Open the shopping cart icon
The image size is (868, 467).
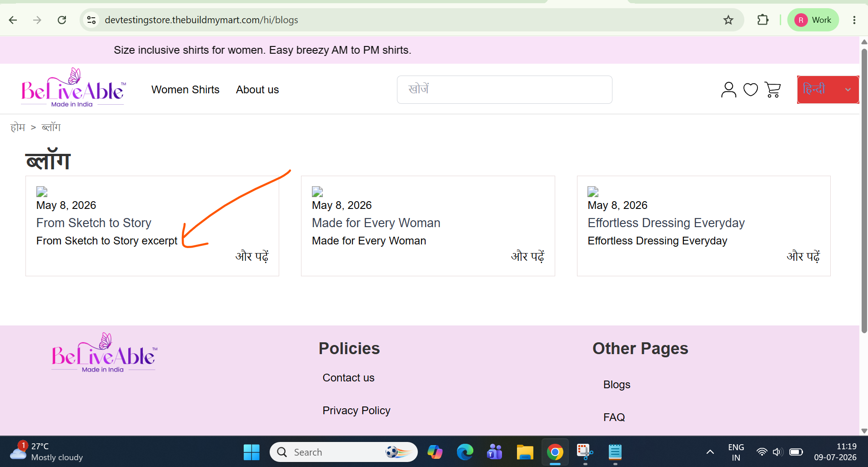pos(773,90)
